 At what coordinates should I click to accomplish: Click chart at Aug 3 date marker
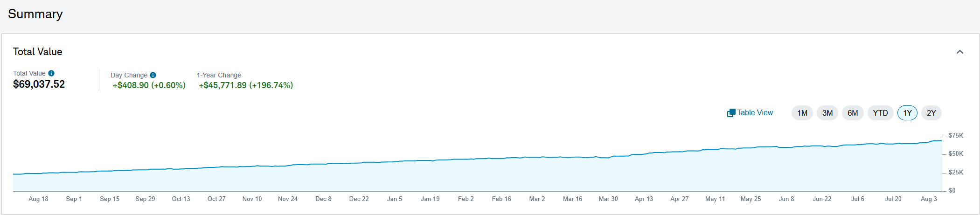point(929,199)
